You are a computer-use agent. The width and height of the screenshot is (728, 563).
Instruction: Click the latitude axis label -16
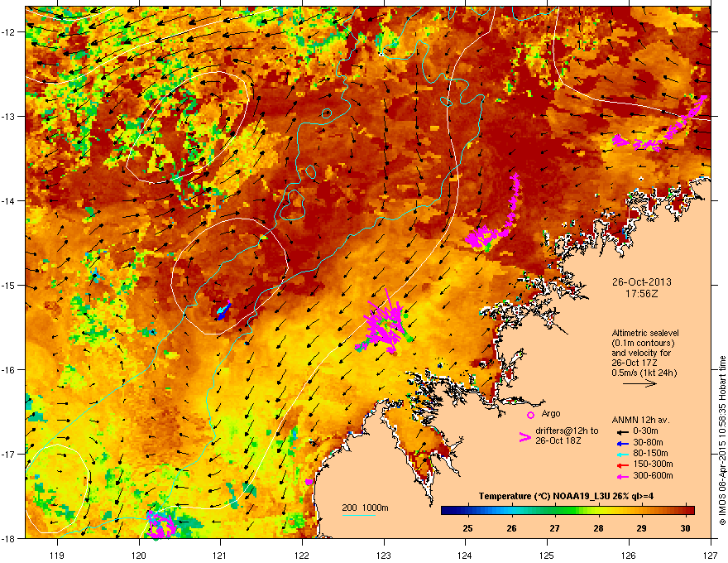(x=9, y=370)
